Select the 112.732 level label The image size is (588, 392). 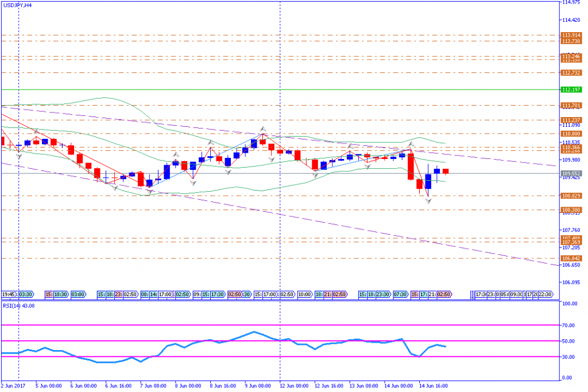coord(572,73)
